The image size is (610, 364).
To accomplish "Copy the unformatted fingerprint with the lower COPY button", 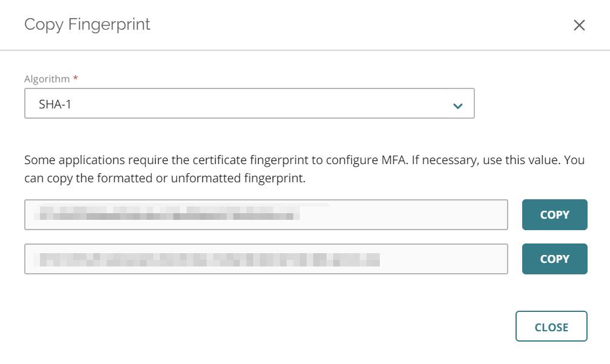I will point(554,259).
